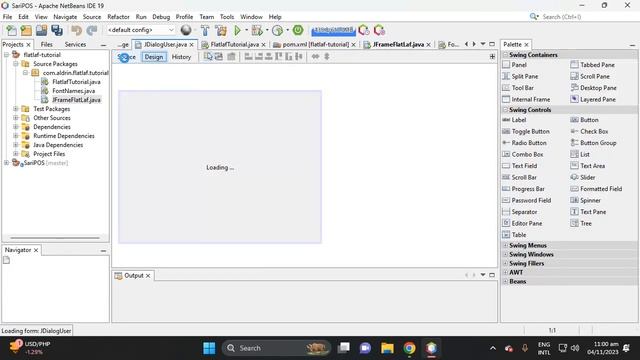Screen dimensions: 640x360
Task: Click the Save All toolbar icon
Action: 57,30
